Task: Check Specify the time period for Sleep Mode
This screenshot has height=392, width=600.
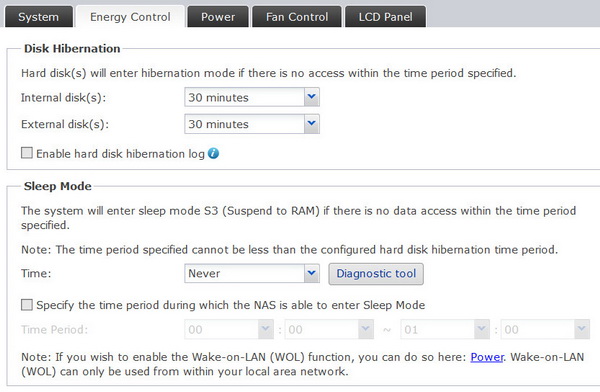Action: 27,305
